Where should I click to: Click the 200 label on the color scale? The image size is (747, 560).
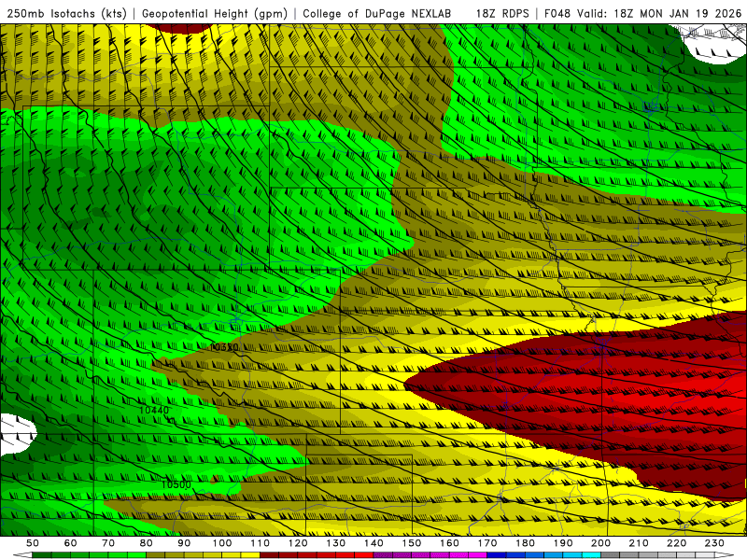pyautogui.click(x=600, y=543)
